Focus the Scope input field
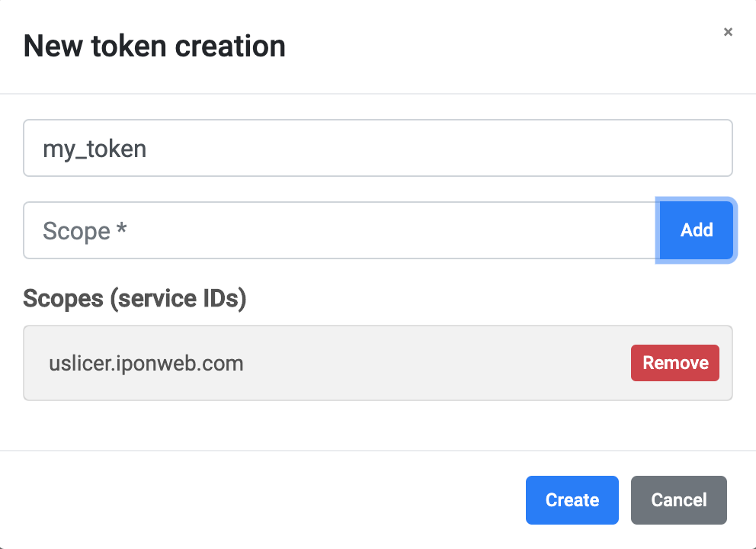756x549 pixels. pos(340,230)
